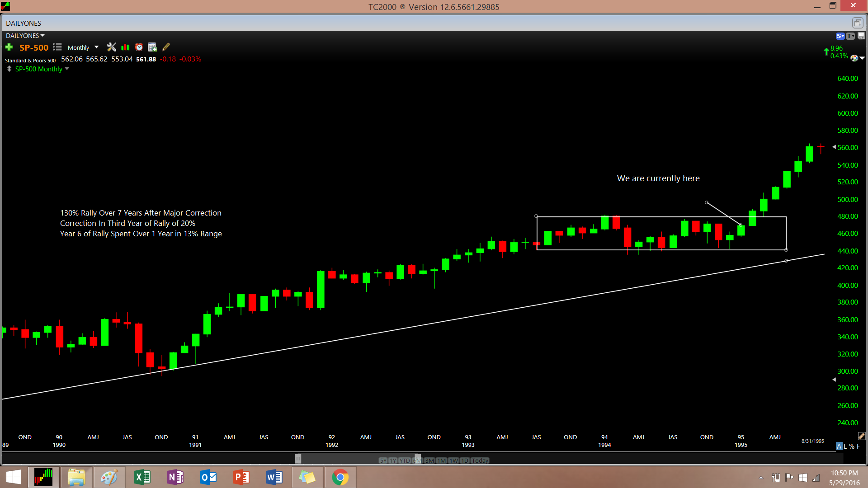
Task: Click the Today zoom button
Action: tap(480, 460)
